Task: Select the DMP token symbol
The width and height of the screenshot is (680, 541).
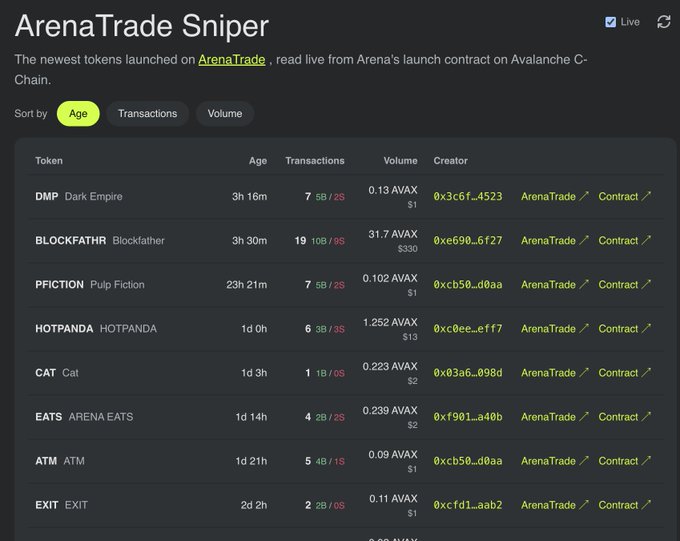Action: click(47, 197)
